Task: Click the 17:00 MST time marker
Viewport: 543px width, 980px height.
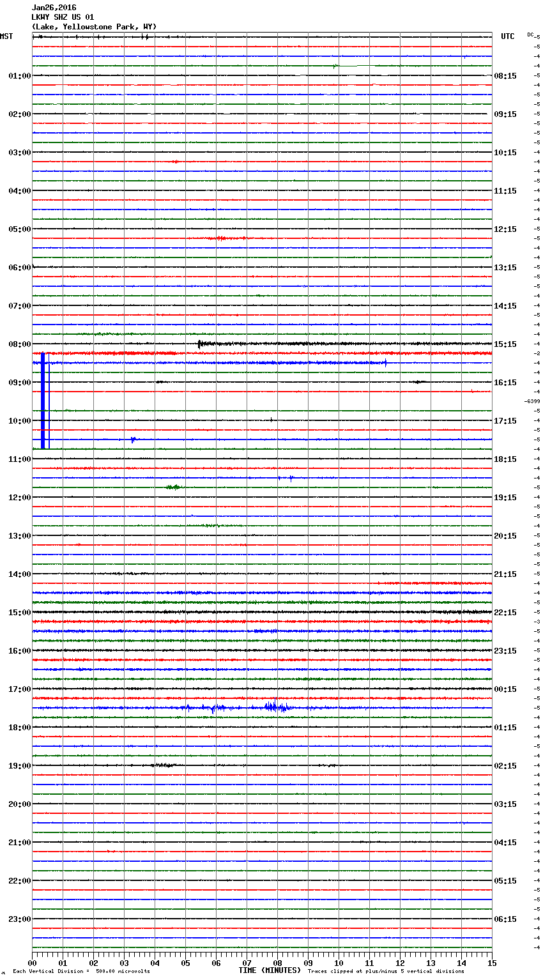Action: click(19, 689)
